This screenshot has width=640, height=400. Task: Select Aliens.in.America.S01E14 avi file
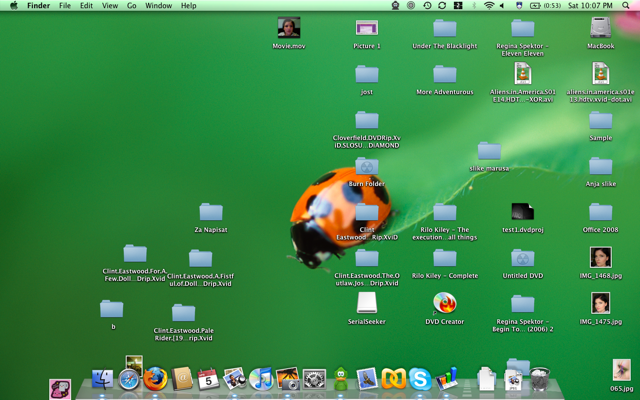[522, 74]
